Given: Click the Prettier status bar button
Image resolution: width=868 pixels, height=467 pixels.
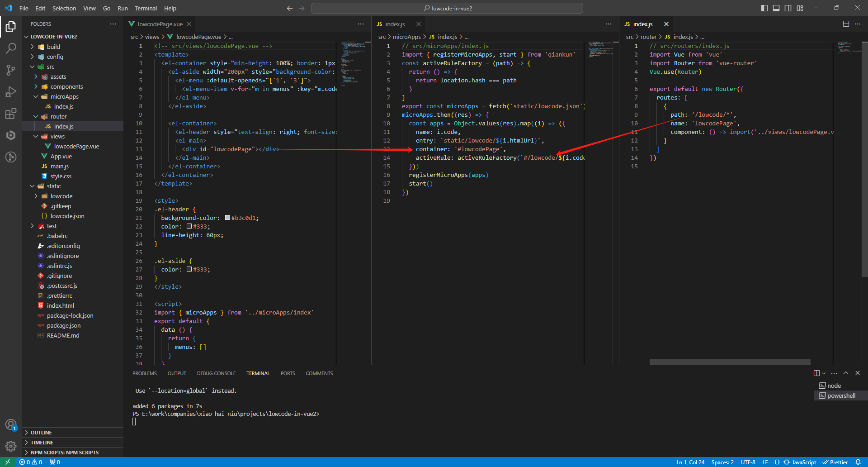Looking at the screenshot, I should [835, 462].
